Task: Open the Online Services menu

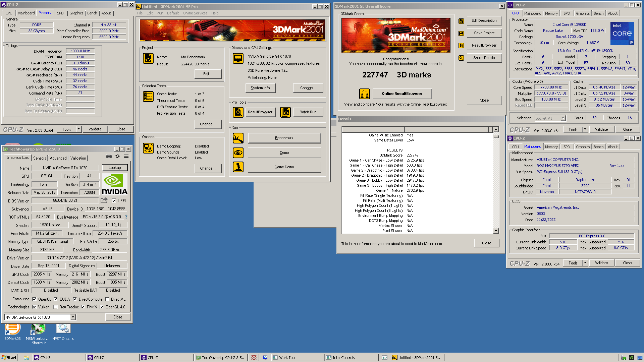Action: coord(195,13)
